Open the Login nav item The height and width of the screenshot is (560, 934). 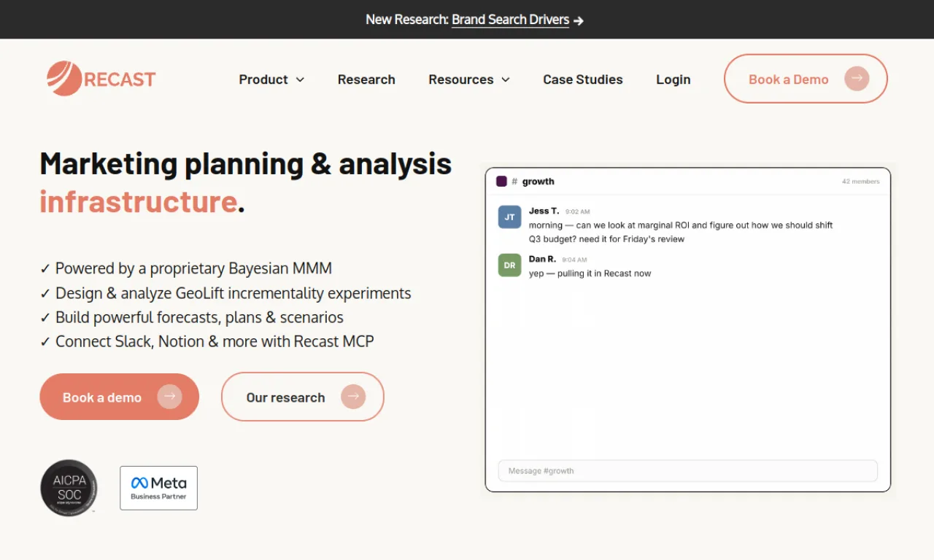673,79
